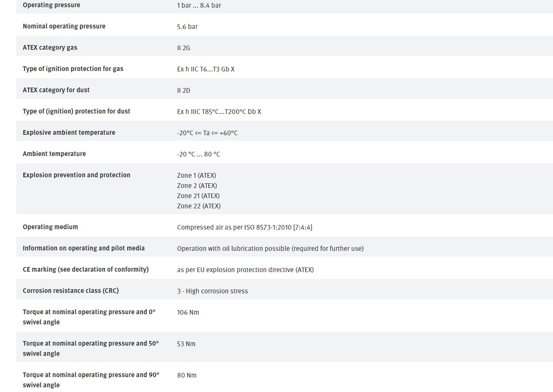Select the "Zone 21 (ATEX)" entry
Viewport: 553px width, 392px height.
coord(198,196)
